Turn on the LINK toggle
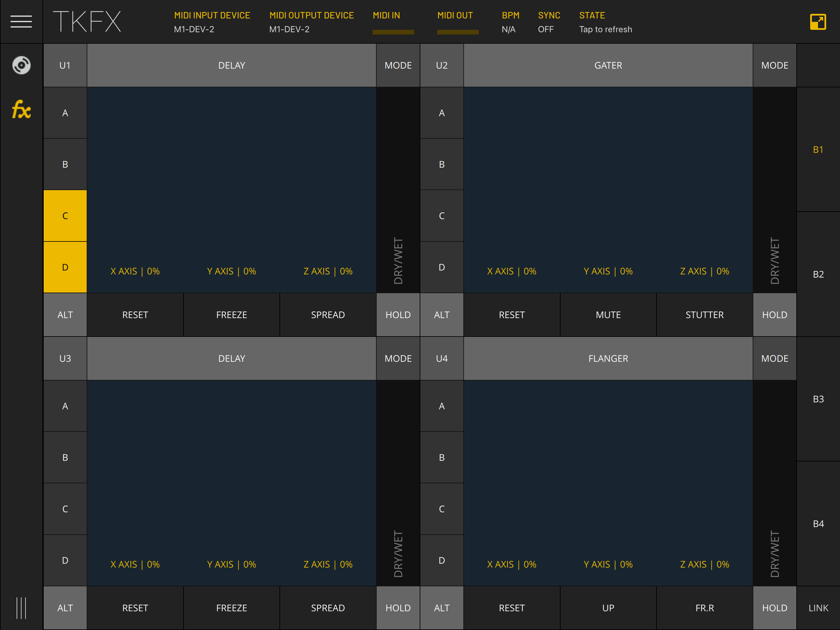 (818, 608)
